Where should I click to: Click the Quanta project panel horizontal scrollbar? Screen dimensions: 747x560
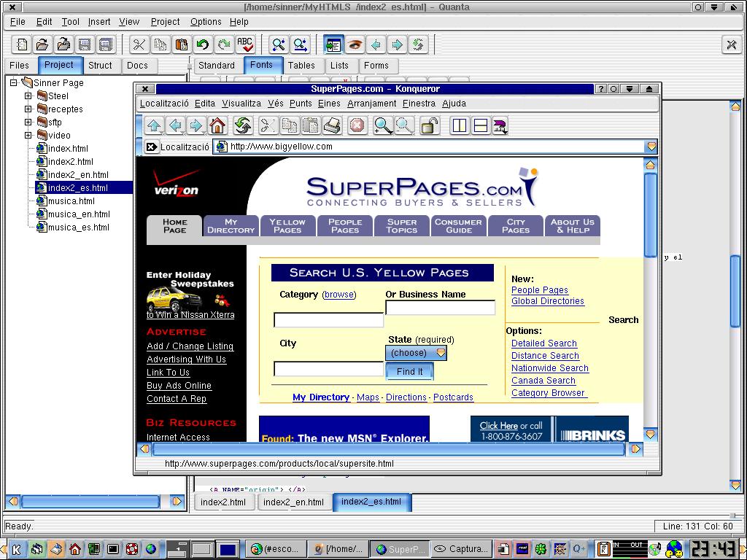[90, 502]
